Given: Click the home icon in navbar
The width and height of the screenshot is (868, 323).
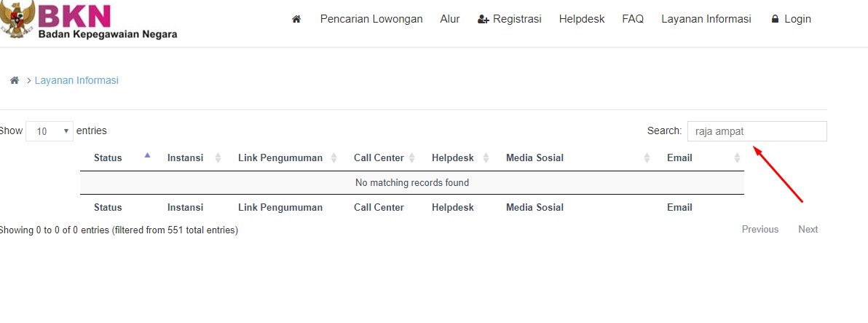Looking at the screenshot, I should point(296,20).
